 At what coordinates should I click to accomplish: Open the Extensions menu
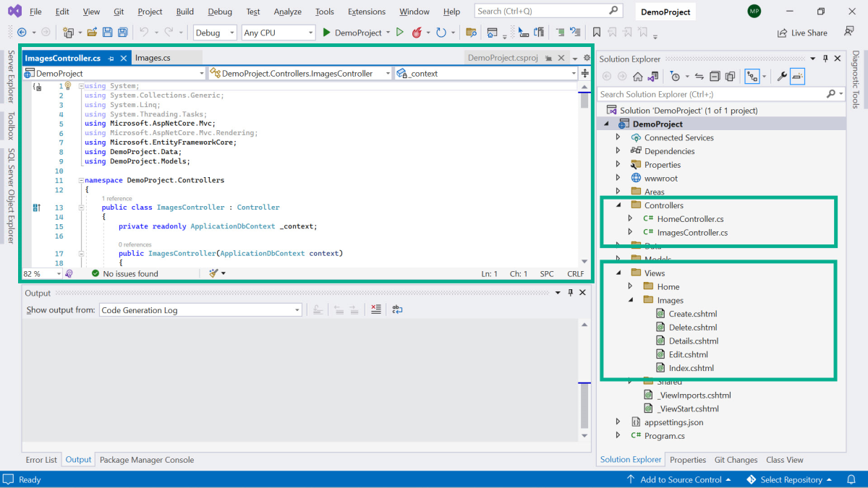(367, 12)
